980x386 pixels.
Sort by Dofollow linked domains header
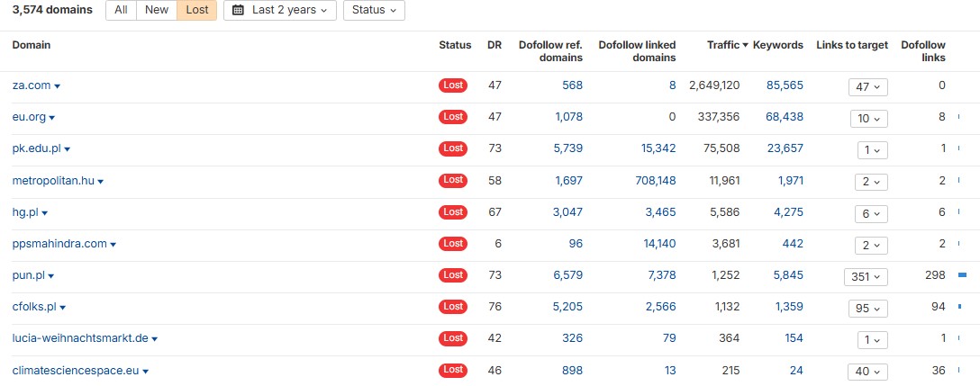click(x=637, y=51)
